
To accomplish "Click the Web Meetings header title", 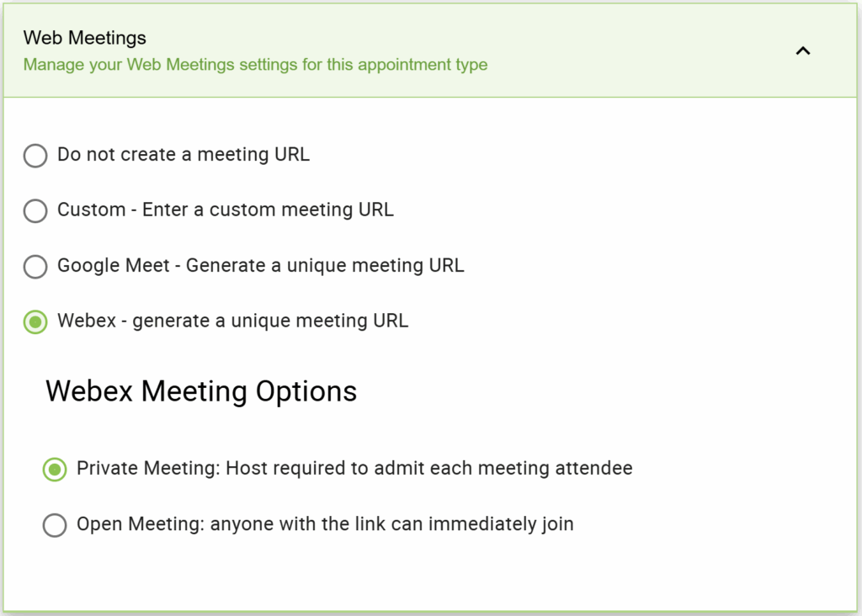I will click(84, 38).
